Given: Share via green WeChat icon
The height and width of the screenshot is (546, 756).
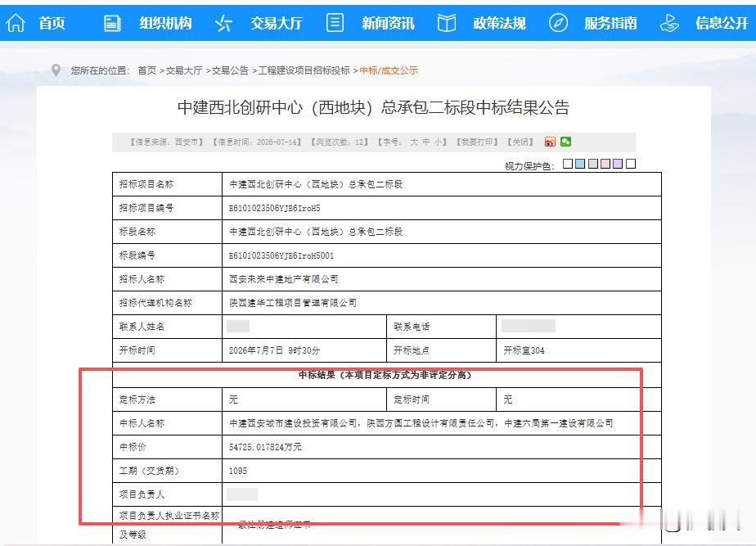Looking at the screenshot, I should [566, 142].
